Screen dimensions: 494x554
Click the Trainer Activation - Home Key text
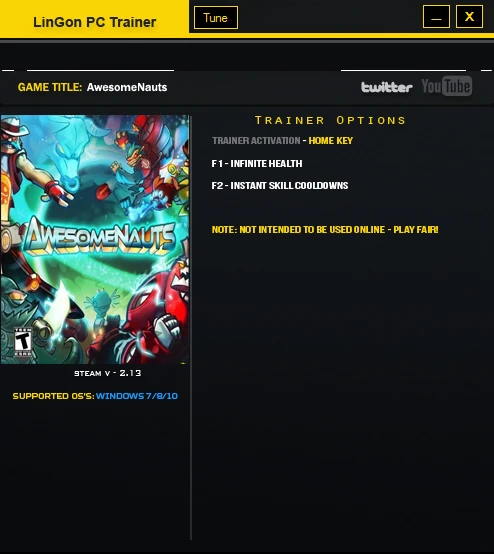pyautogui.click(x=282, y=141)
